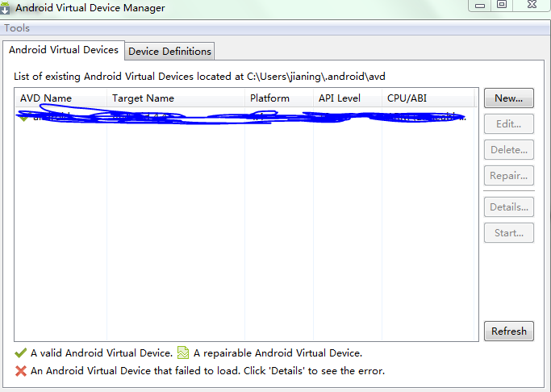This screenshot has height=392, width=551.
Task: Click the Repair... button
Action: [x=508, y=176]
